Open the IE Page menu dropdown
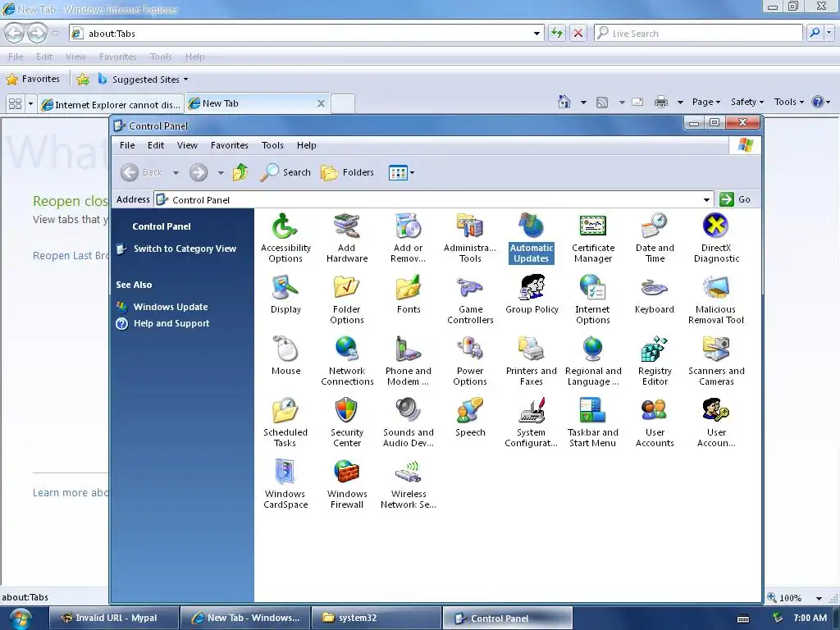The width and height of the screenshot is (840, 630). [x=706, y=102]
